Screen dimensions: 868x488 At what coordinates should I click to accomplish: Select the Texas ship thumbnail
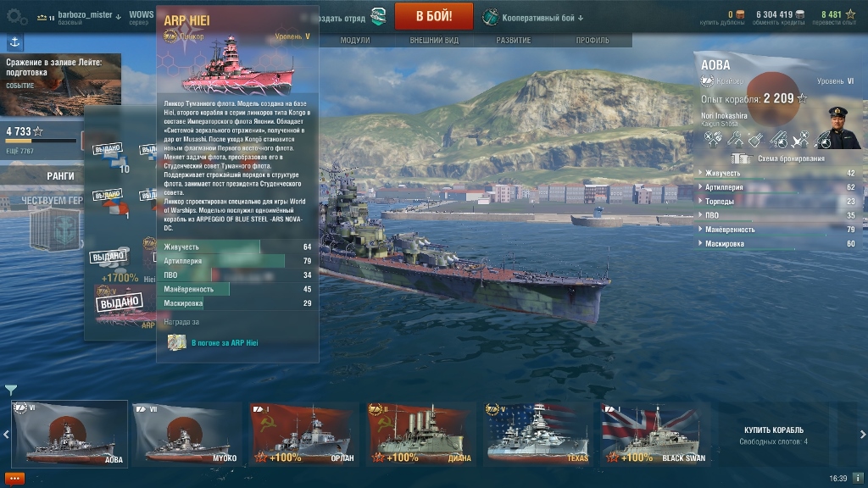click(537, 434)
